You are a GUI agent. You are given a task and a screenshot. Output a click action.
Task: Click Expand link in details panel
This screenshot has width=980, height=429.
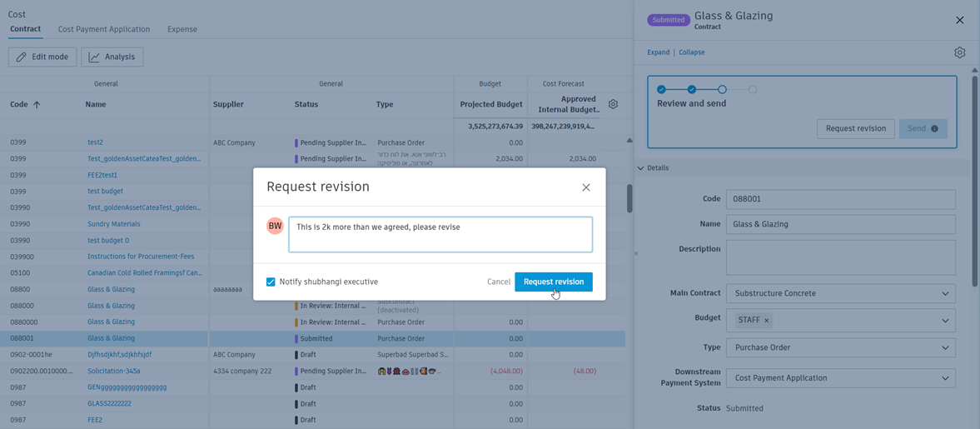click(658, 52)
